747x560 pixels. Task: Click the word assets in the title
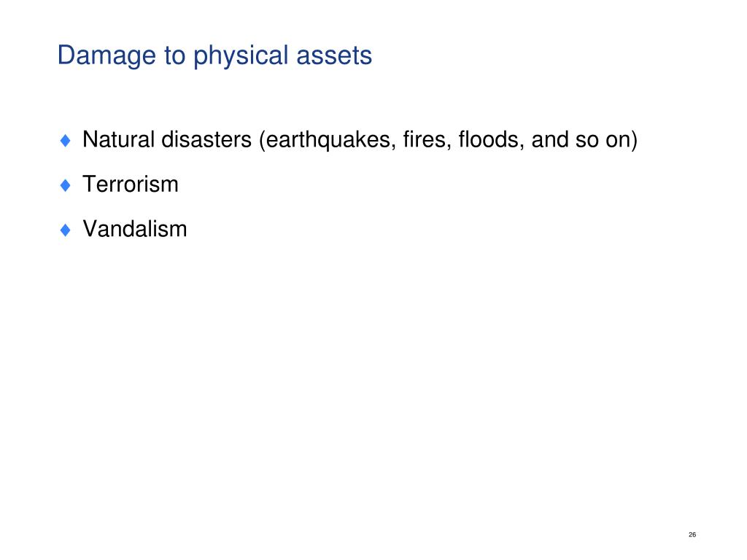pyautogui.click(x=334, y=57)
